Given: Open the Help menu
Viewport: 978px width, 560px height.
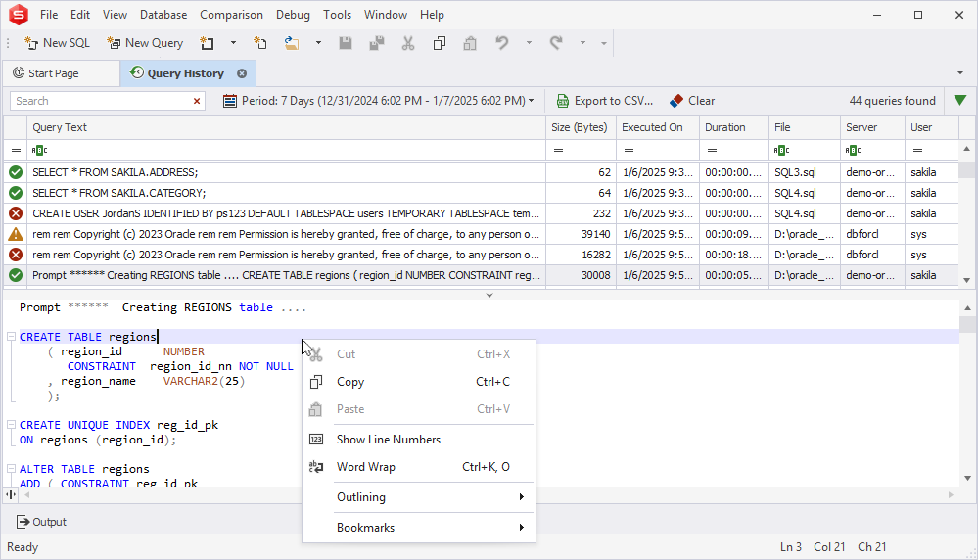Looking at the screenshot, I should 432,15.
